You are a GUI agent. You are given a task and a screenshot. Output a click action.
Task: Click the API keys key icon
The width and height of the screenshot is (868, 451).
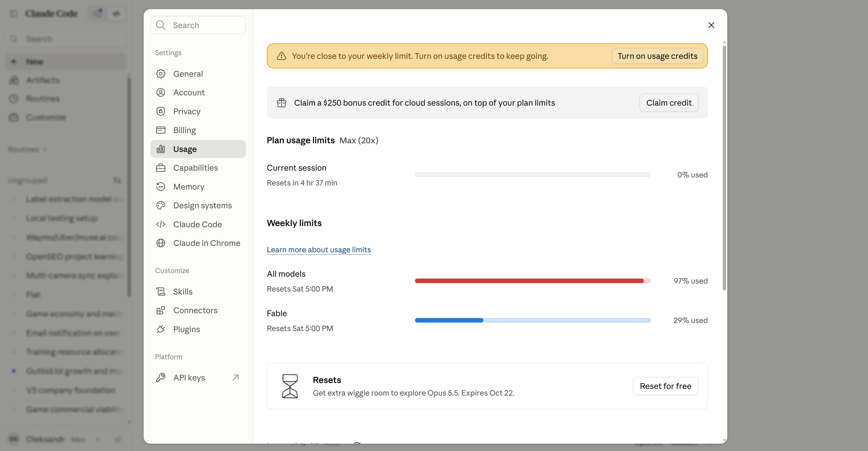tap(161, 378)
